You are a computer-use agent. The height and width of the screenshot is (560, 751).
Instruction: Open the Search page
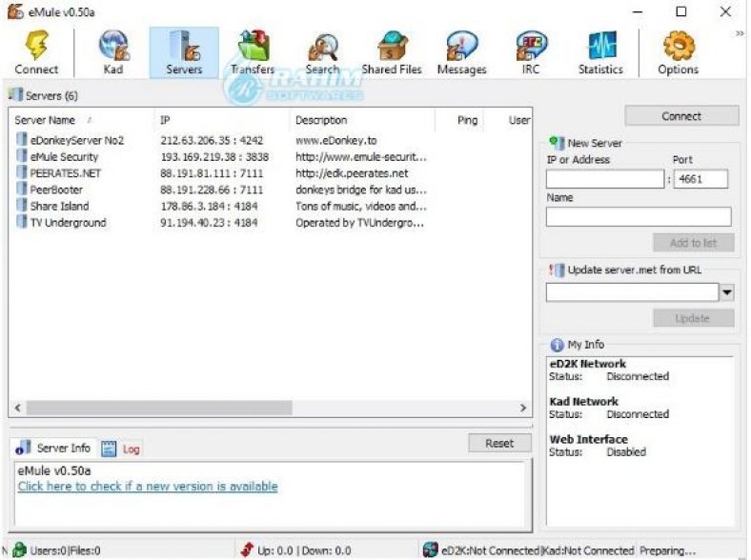pyautogui.click(x=323, y=52)
